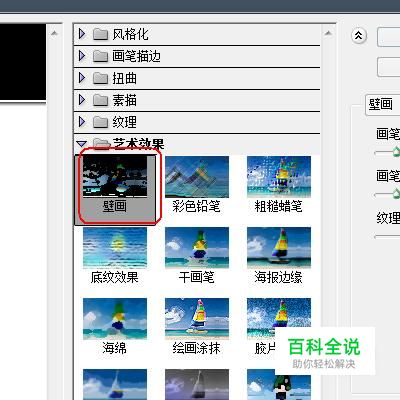Click the 画笔描边 folder icon

[x=100, y=56]
